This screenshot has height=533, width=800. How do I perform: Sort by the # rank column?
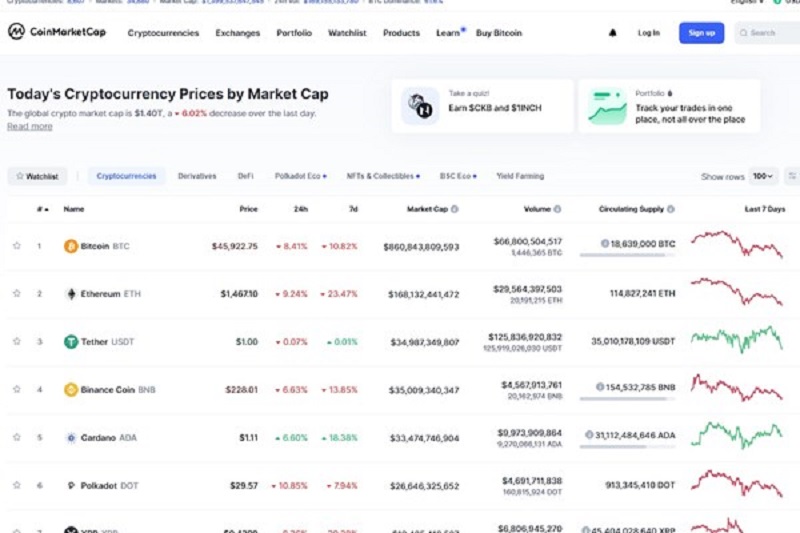(x=43, y=209)
